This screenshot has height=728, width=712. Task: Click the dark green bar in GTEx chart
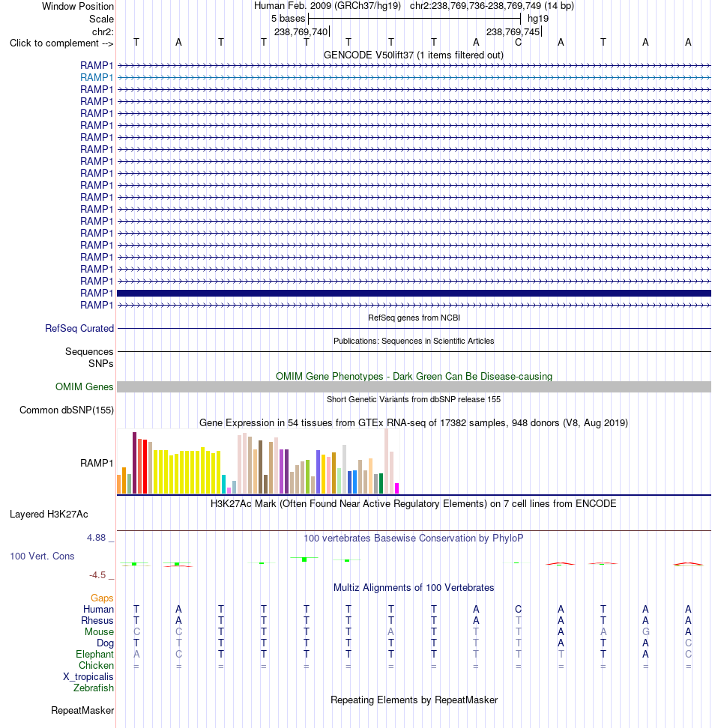[381, 483]
